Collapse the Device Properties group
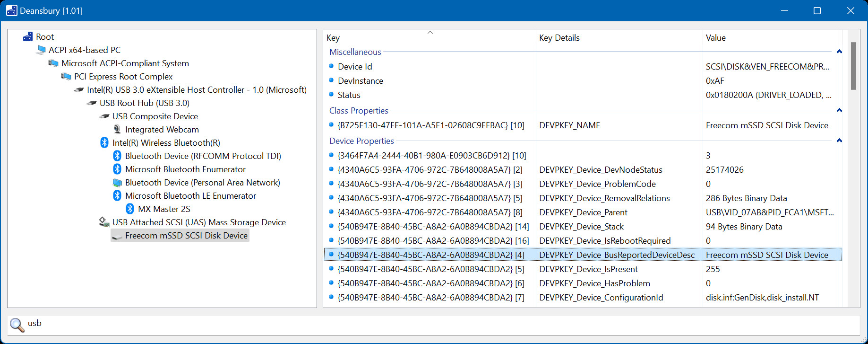868x344 pixels. [839, 141]
